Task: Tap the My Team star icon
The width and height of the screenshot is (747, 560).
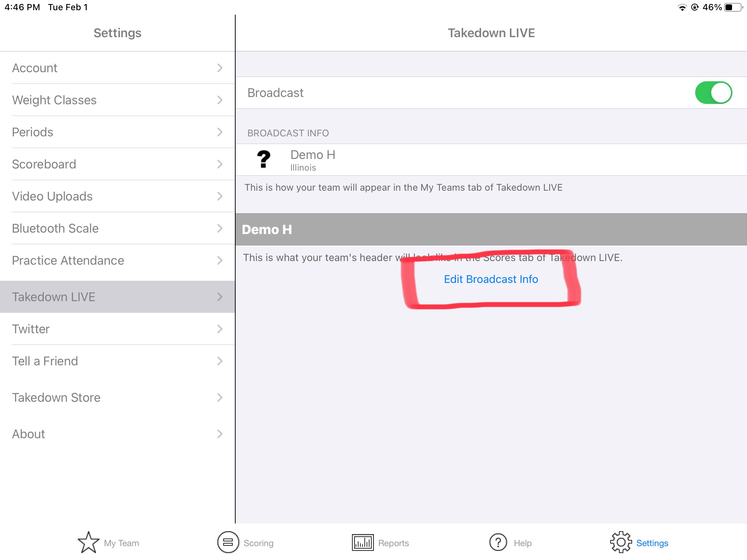Action: [x=88, y=542]
